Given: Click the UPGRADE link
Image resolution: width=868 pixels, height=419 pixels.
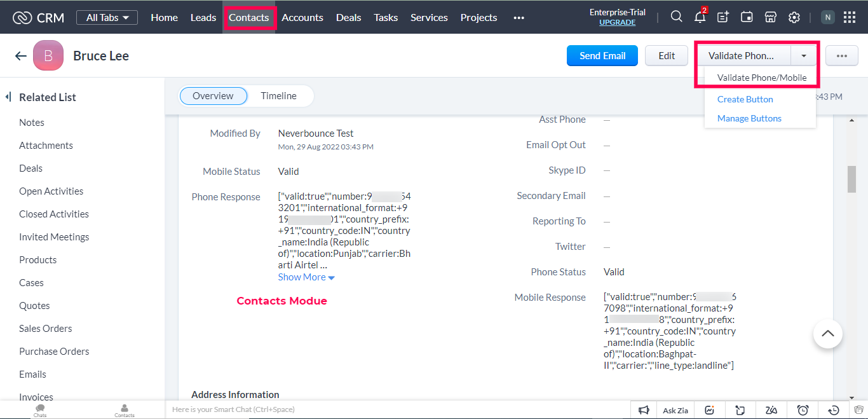Looking at the screenshot, I should pyautogui.click(x=617, y=22).
